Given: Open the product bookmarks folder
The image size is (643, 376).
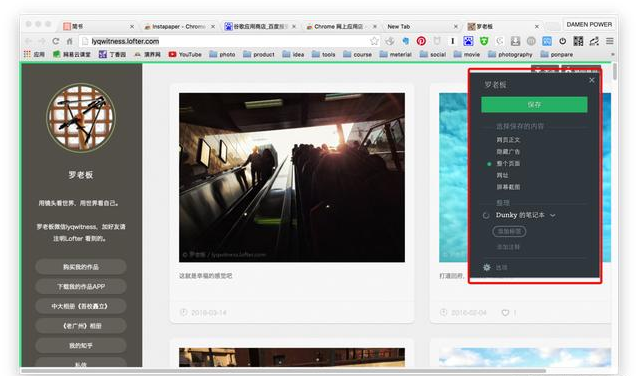Looking at the screenshot, I should pos(259,54).
